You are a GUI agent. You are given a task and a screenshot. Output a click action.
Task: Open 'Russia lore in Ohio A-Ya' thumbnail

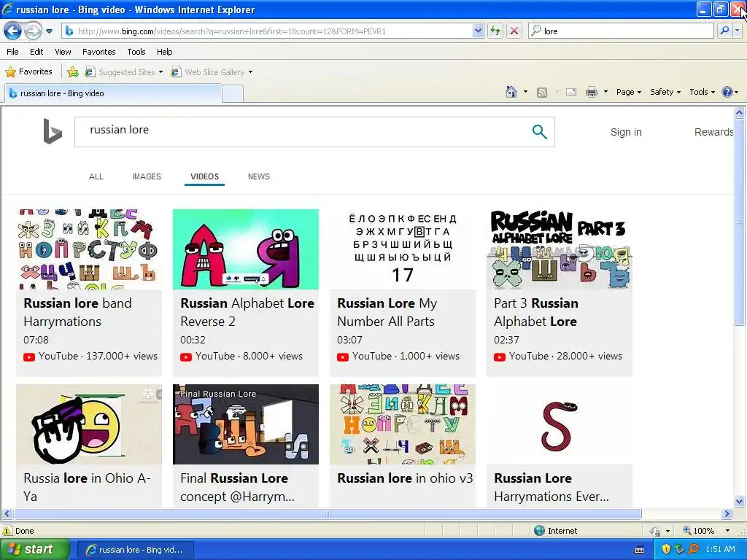coord(89,424)
